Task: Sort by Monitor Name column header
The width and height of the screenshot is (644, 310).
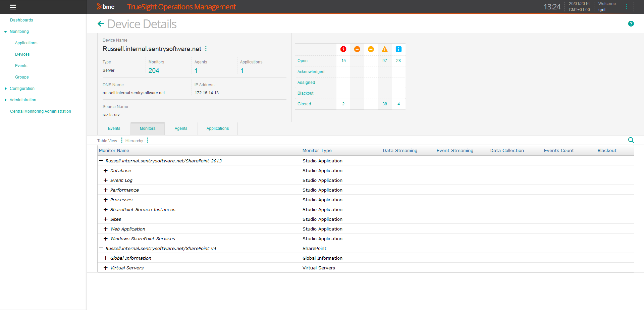Action: click(x=114, y=151)
